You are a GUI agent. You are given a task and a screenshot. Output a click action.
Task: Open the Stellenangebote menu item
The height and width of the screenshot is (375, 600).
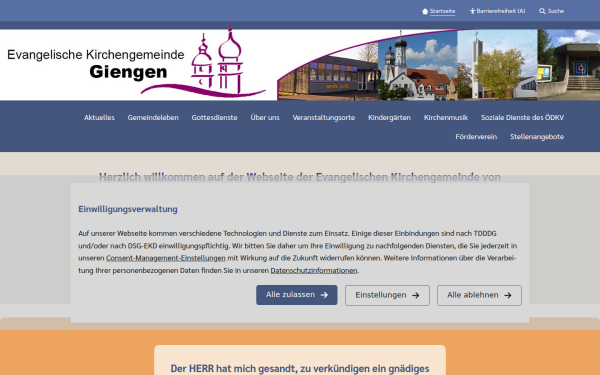click(537, 137)
